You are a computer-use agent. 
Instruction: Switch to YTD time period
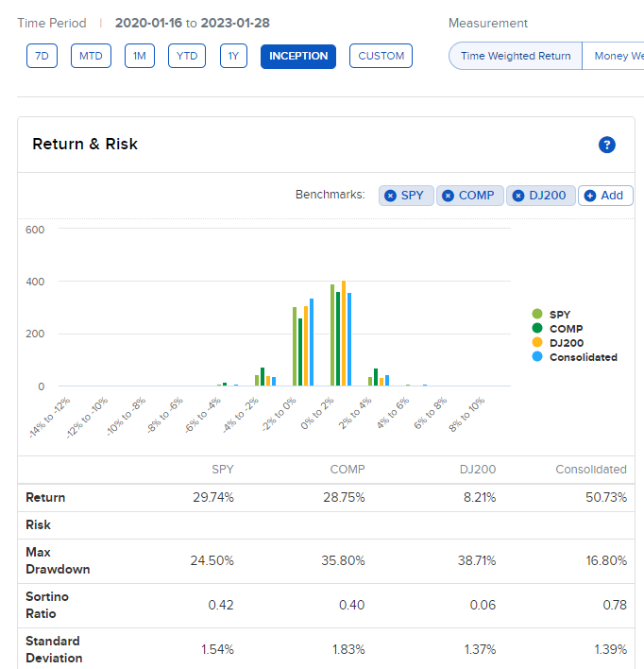pos(187,56)
